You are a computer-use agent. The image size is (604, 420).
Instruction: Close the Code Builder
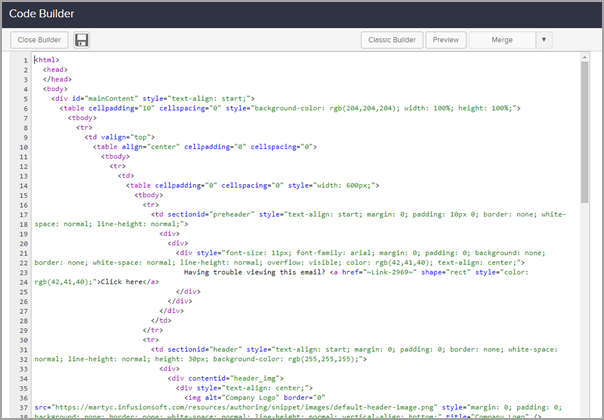coord(40,40)
